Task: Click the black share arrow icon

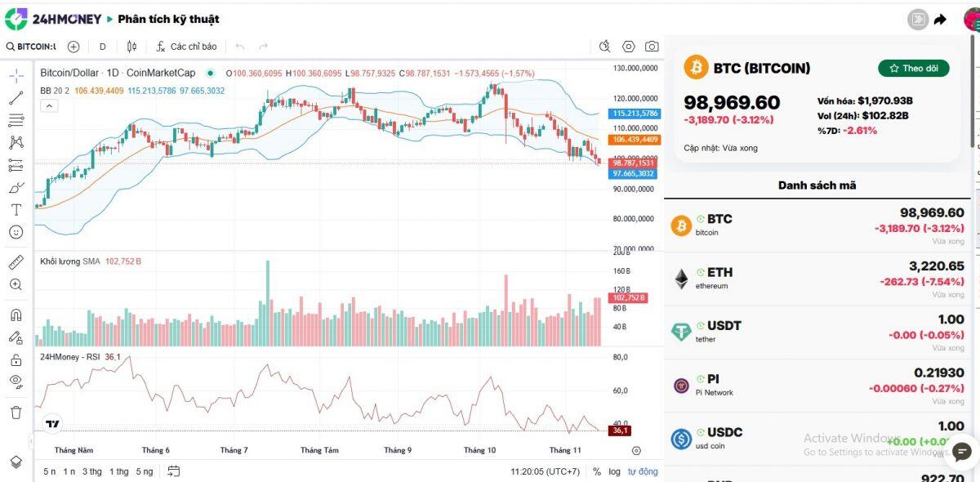Action: click(x=941, y=20)
